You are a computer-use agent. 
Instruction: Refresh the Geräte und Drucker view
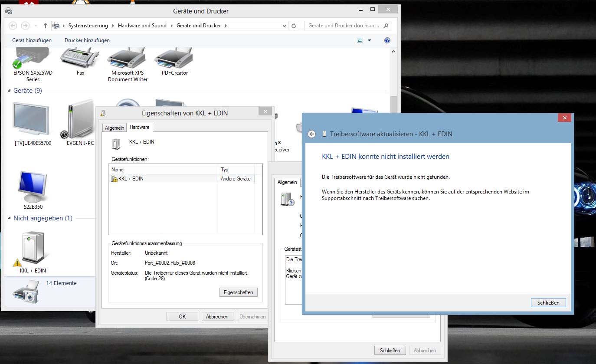294,26
